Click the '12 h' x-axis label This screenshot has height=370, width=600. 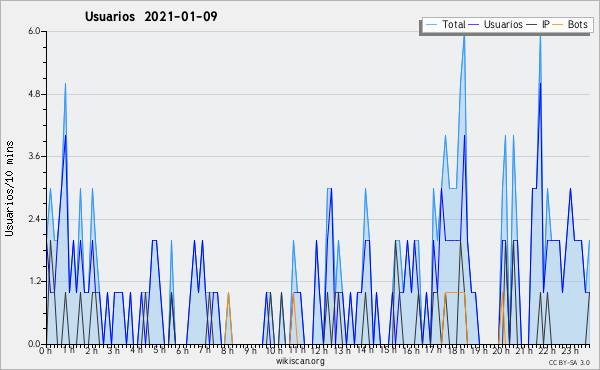(320, 351)
